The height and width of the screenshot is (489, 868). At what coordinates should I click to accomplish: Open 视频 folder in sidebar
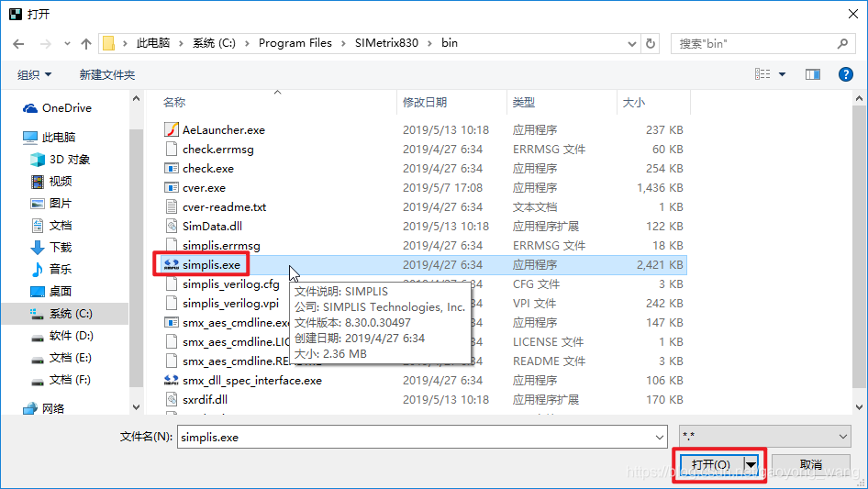tap(51, 181)
